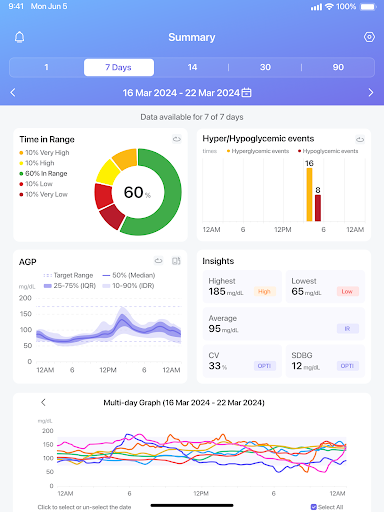The image size is (384, 512).
Task: Tap the CV 33% value
Action: [218, 366]
